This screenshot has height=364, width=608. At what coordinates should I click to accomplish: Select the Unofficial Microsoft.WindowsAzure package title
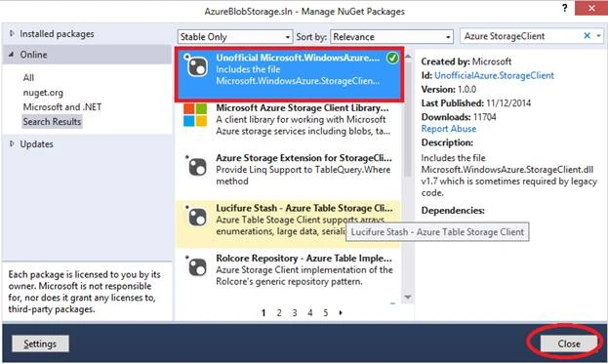pos(298,58)
